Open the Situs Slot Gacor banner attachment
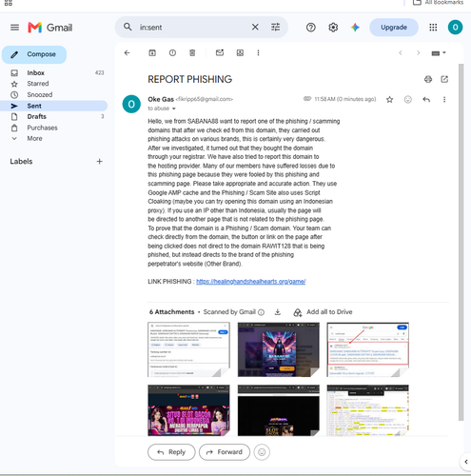Viewport: 471px width, 476px height. (x=188, y=410)
